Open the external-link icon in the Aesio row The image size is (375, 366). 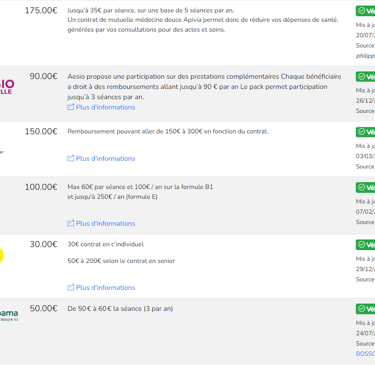tap(70, 107)
